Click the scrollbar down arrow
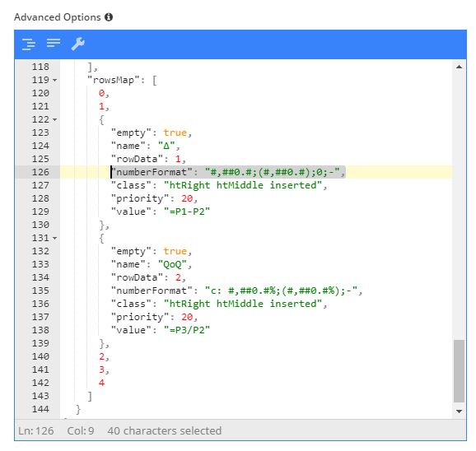The width and height of the screenshot is (476, 451). click(459, 411)
